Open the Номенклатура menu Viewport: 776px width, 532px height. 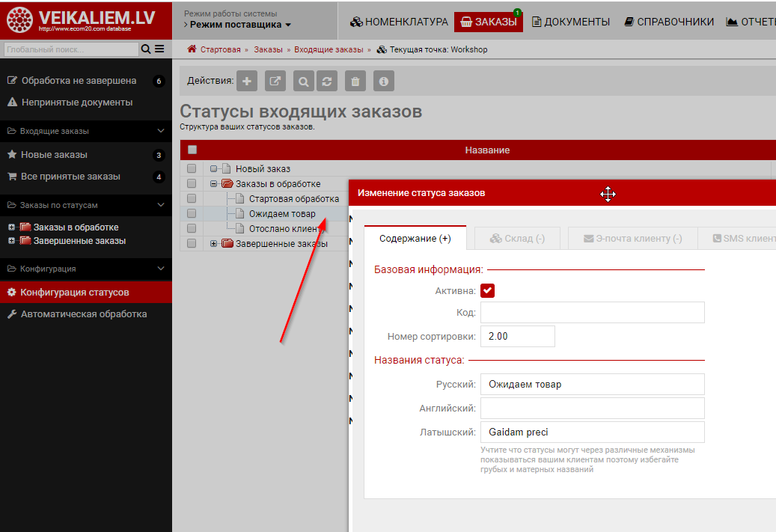pos(399,22)
